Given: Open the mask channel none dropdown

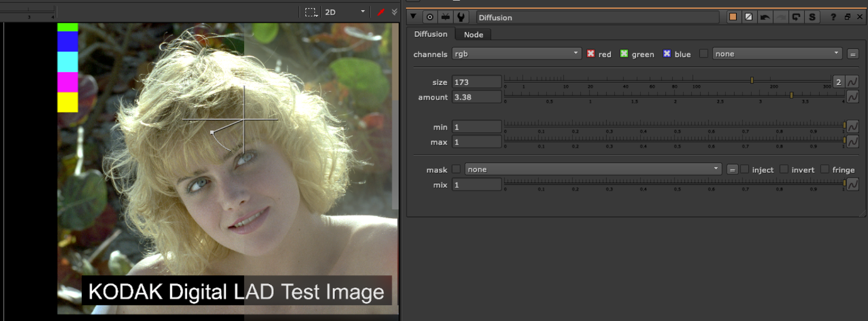Looking at the screenshot, I should pyautogui.click(x=592, y=169).
